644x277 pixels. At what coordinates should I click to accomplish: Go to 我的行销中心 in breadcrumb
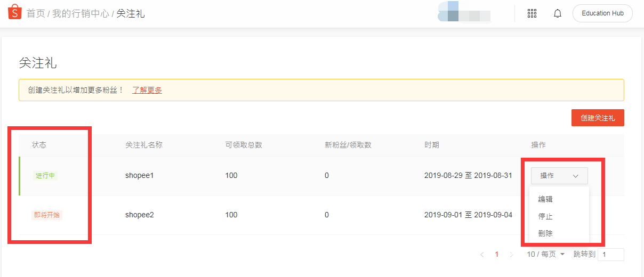(80, 13)
